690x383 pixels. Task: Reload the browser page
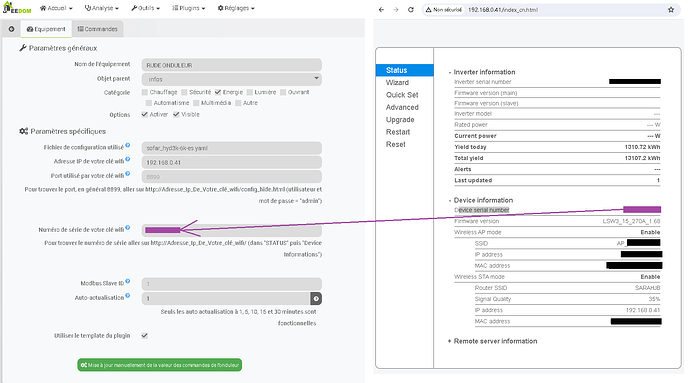pos(411,10)
